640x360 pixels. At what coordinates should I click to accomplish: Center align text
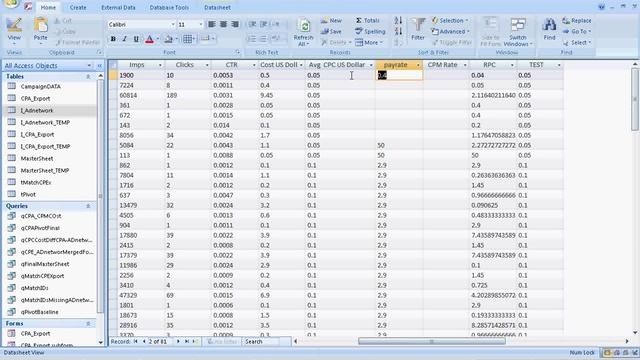pyautogui.click(x=223, y=24)
